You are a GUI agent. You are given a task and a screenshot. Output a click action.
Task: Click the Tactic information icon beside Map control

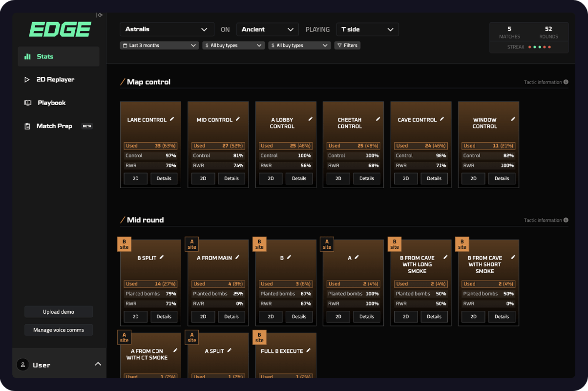tap(566, 82)
